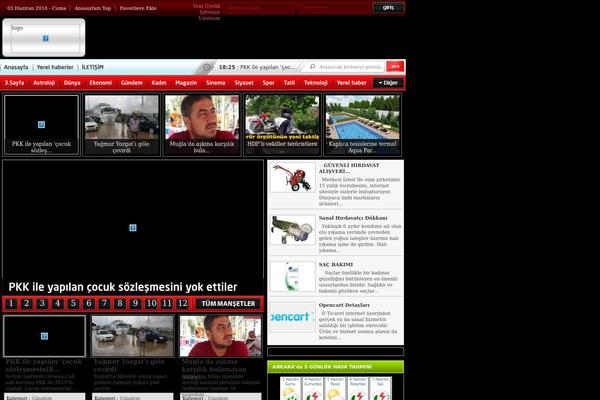Expand the Diğer categories dropdown
The height and width of the screenshot is (400, 600).
[388, 83]
